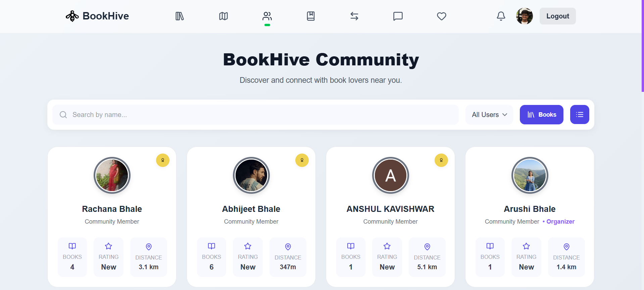The height and width of the screenshot is (290, 644).
Task: Click the 5.1 km distance value
Action: tap(427, 267)
